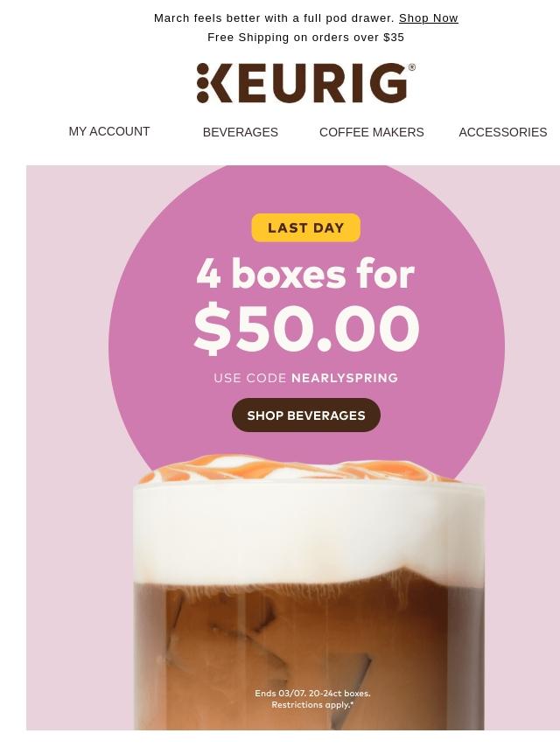Screen dimensions: 560x747
Task: Select the NEARLYSPRING promo code text
Action: coord(345,378)
